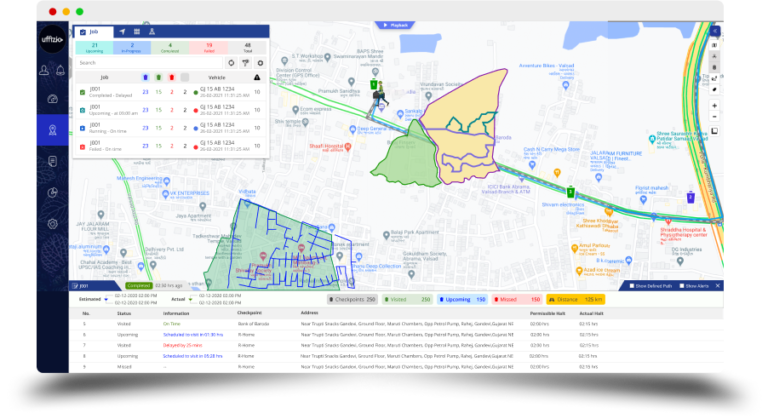
Task: Open the reports document icon in sidebar
Action: tap(52, 161)
